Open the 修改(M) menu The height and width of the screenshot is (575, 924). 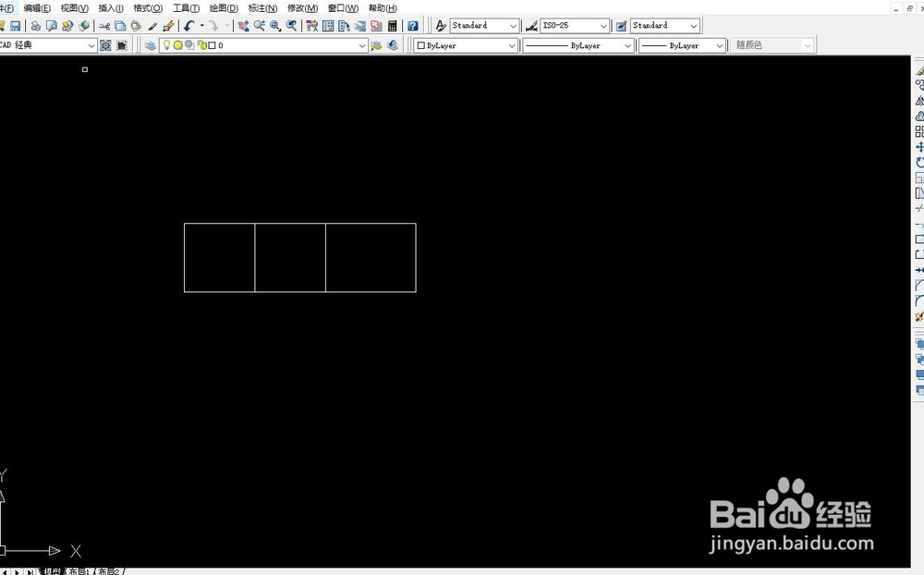[x=302, y=8]
